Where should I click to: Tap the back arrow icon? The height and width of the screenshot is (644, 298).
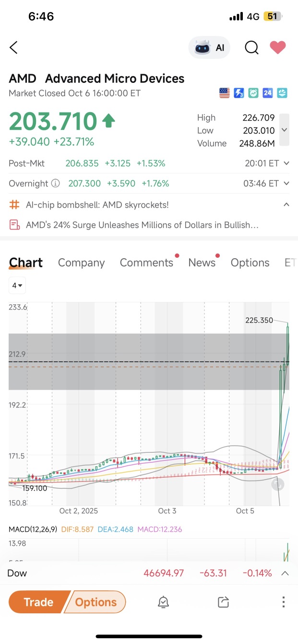pos(14,47)
